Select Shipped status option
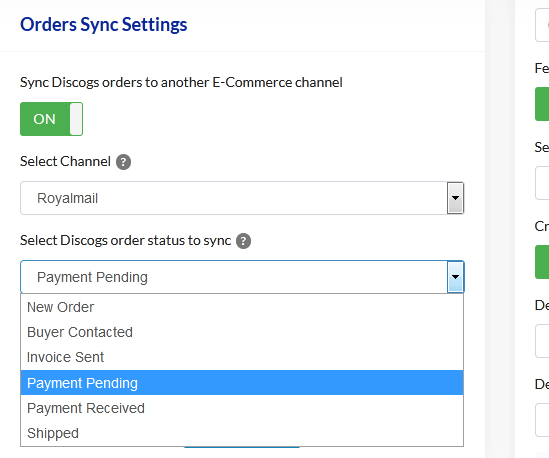Viewport: 549px width, 458px height. click(242, 433)
